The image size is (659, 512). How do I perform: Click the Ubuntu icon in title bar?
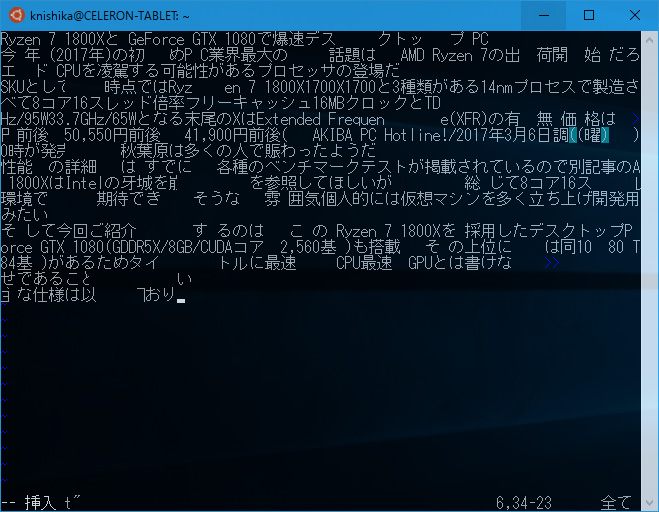(x=17, y=16)
